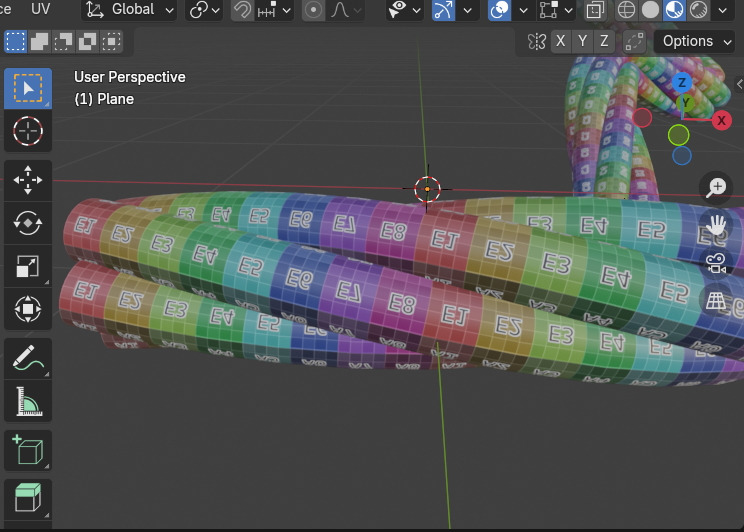Screen dimensions: 744x532
Task: Switch perspective/orthographic with grid icon
Action: point(716,300)
